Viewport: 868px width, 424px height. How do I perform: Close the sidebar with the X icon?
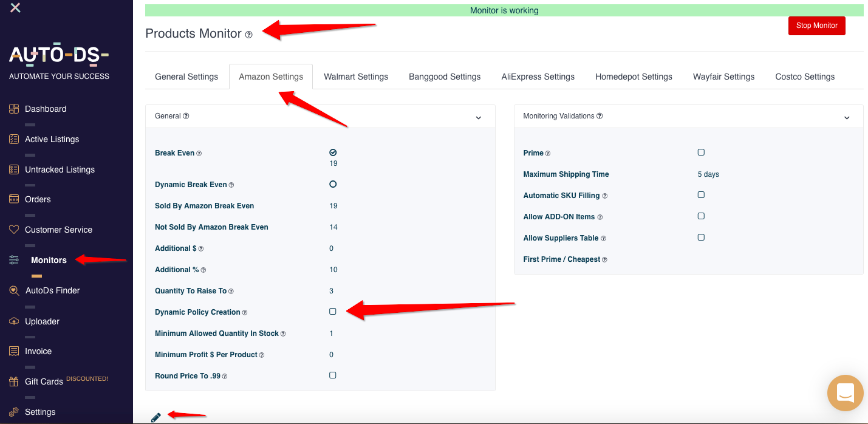(16, 7)
